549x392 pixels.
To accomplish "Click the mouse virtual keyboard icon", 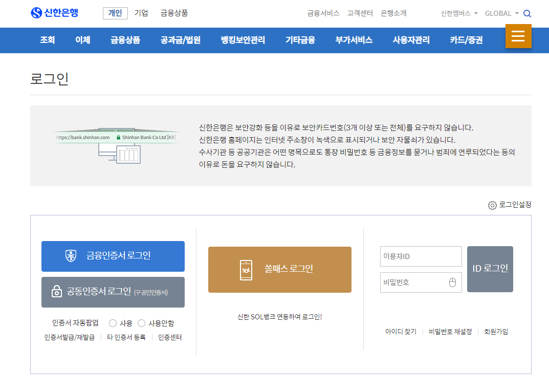I will 452,282.
